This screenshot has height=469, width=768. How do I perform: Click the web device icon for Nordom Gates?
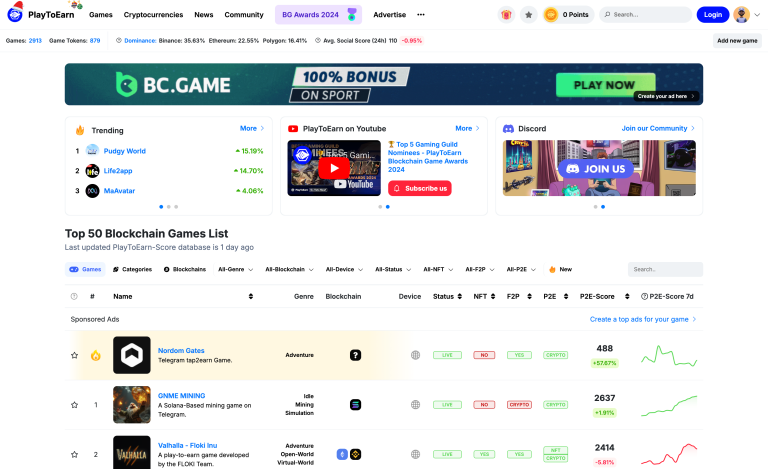click(x=415, y=355)
